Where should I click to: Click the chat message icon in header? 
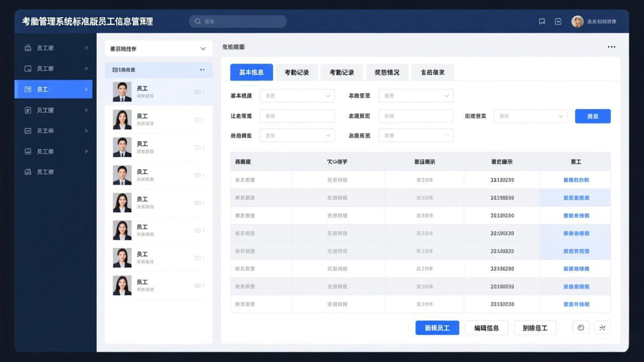pyautogui.click(x=542, y=22)
